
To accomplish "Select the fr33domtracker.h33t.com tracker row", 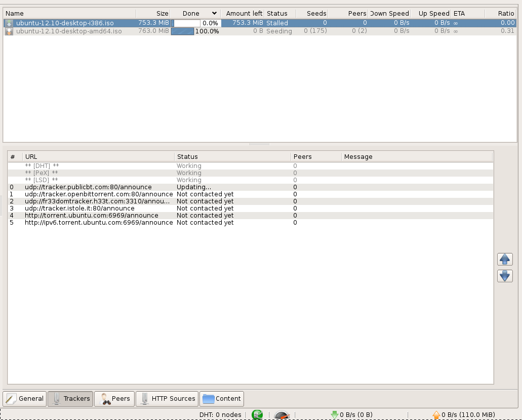I will (250, 201).
